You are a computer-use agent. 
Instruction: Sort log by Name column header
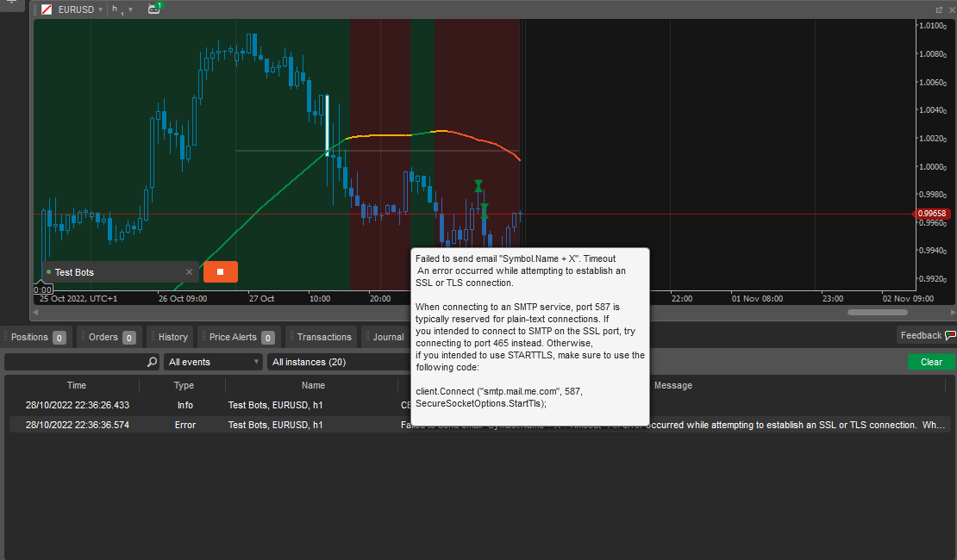point(312,385)
